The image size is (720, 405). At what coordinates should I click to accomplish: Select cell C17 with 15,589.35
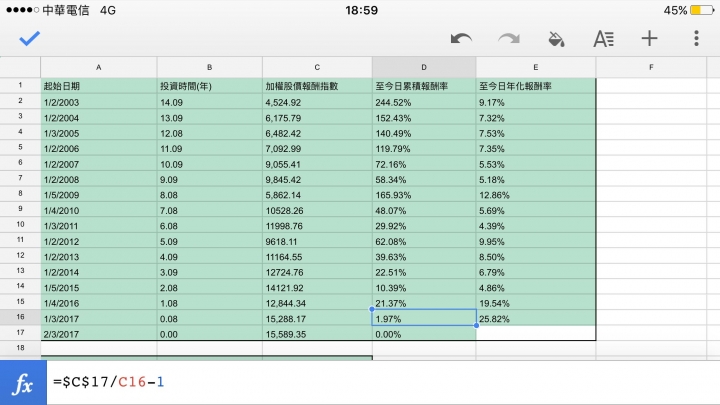(317, 334)
